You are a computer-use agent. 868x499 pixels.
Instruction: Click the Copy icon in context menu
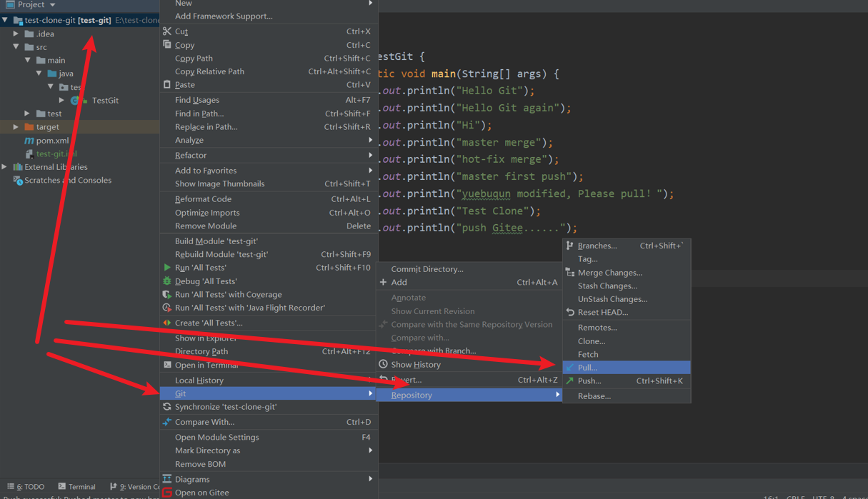coord(167,44)
